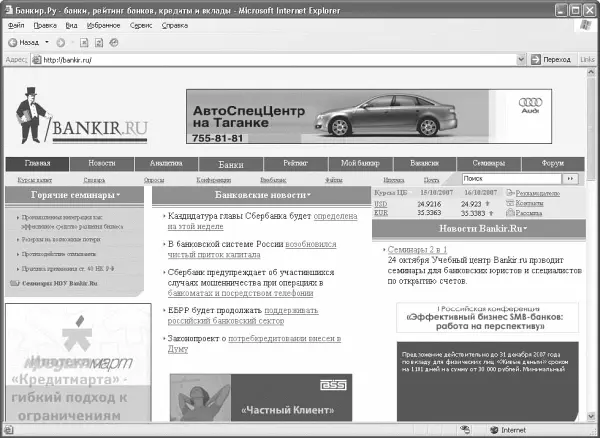Open the Избранное menu
The width and height of the screenshot is (600, 438).
click(x=103, y=26)
